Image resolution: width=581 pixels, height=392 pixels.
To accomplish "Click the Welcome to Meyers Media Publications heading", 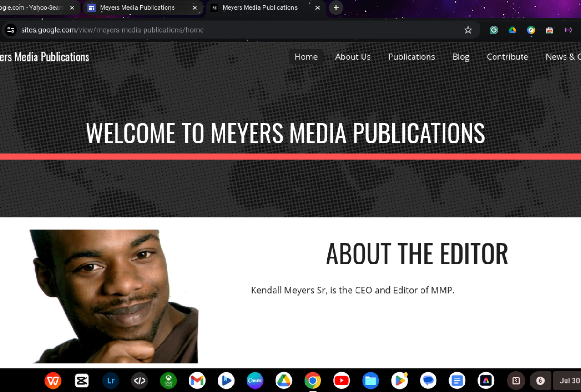I will (285, 133).
